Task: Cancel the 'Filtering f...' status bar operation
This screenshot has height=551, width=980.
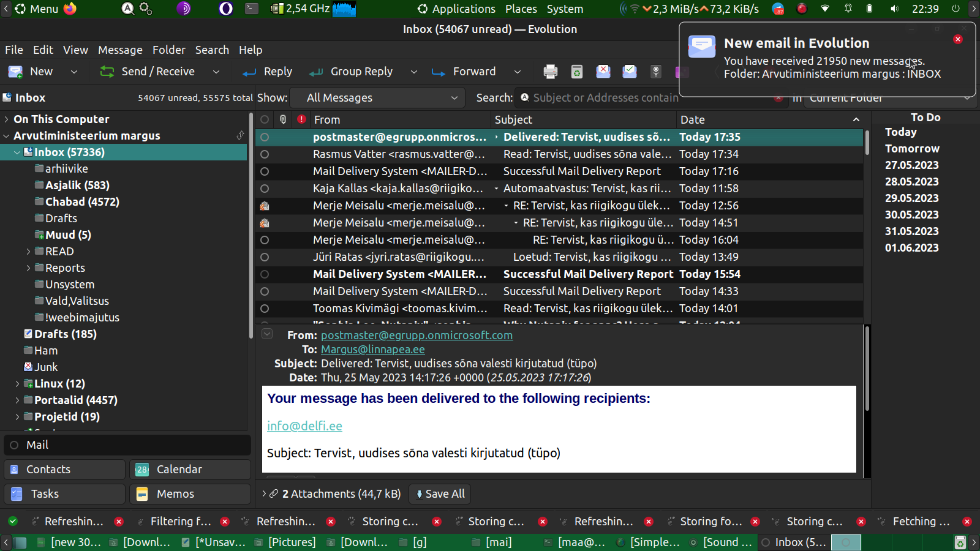Action: click(225, 522)
